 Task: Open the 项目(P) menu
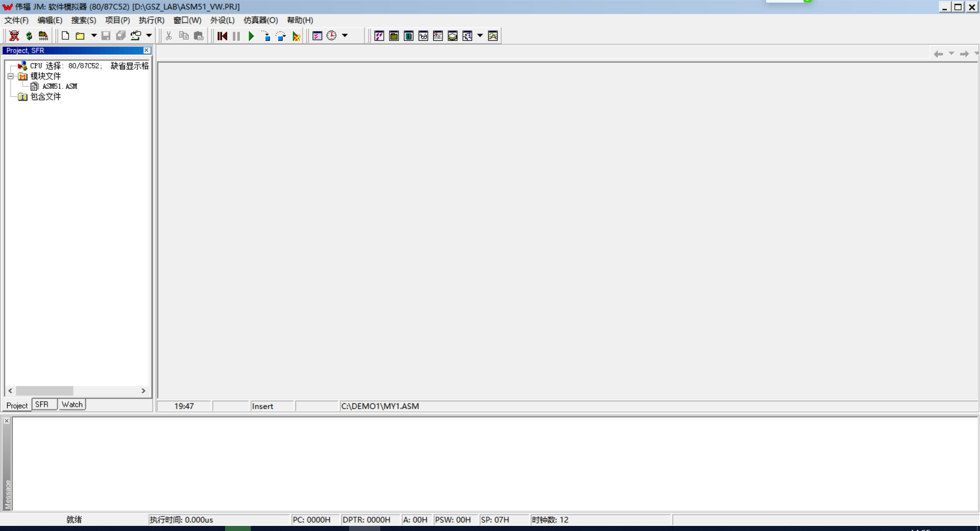(x=117, y=20)
